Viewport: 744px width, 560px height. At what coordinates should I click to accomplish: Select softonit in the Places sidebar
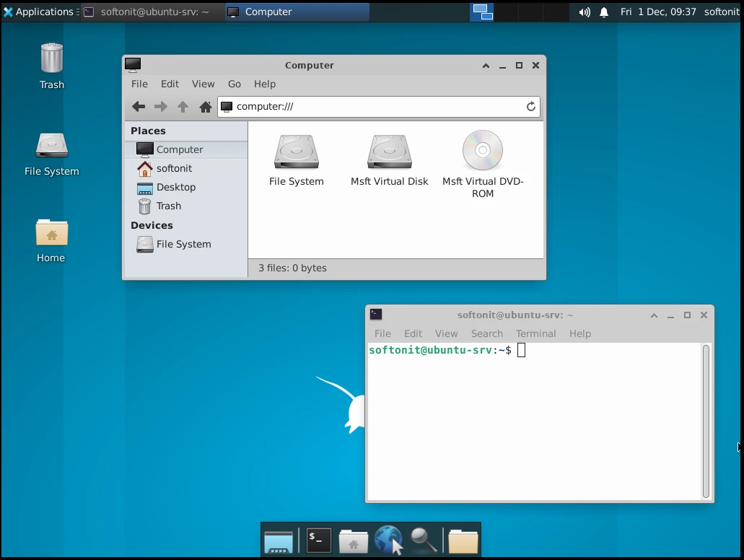click(x=174, y=168)
